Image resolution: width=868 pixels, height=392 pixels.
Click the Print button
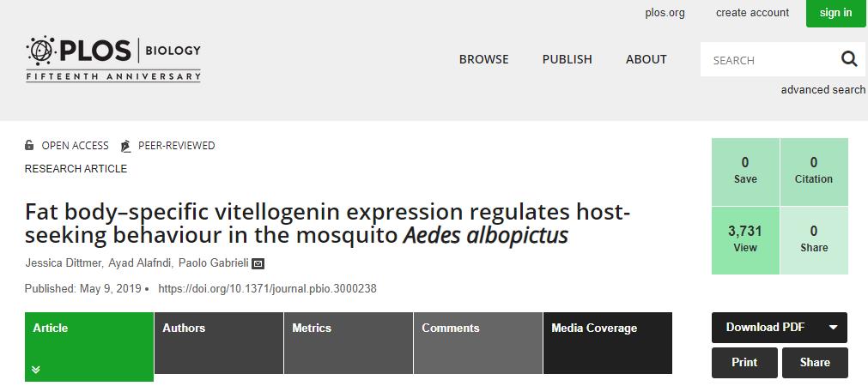(x=744, y=363)
